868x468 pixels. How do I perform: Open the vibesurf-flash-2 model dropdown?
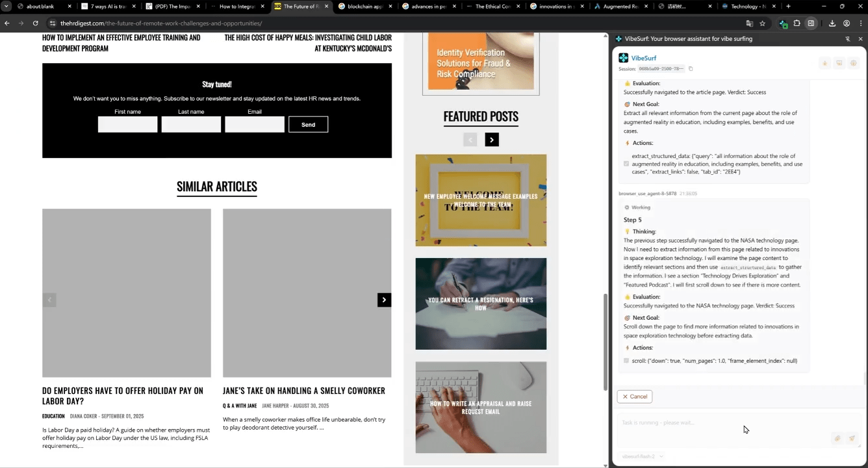643,456
